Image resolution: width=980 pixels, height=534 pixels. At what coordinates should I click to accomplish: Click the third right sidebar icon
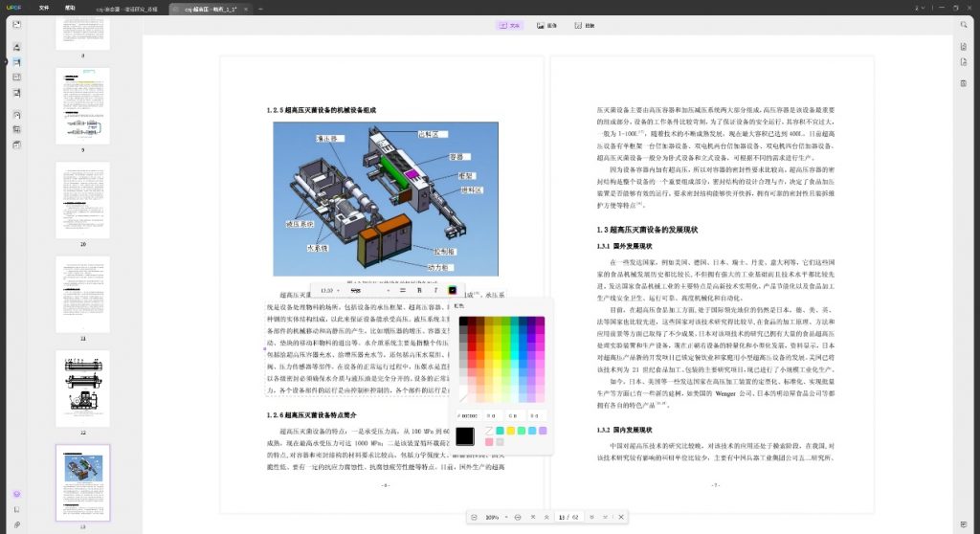point(964,84)
